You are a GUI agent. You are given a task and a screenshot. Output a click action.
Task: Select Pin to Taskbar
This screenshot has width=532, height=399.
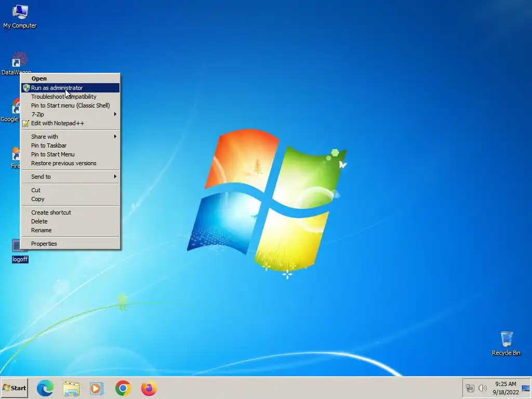click(x=71, y=145)
